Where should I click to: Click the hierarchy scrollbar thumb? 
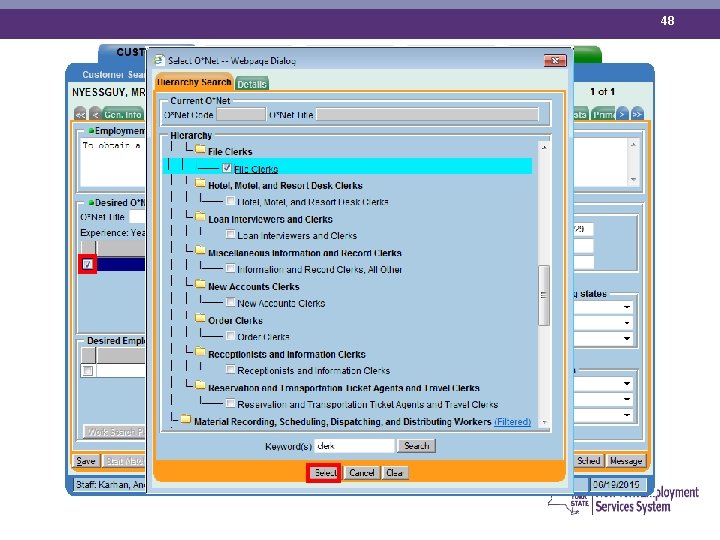click(544, 295)
